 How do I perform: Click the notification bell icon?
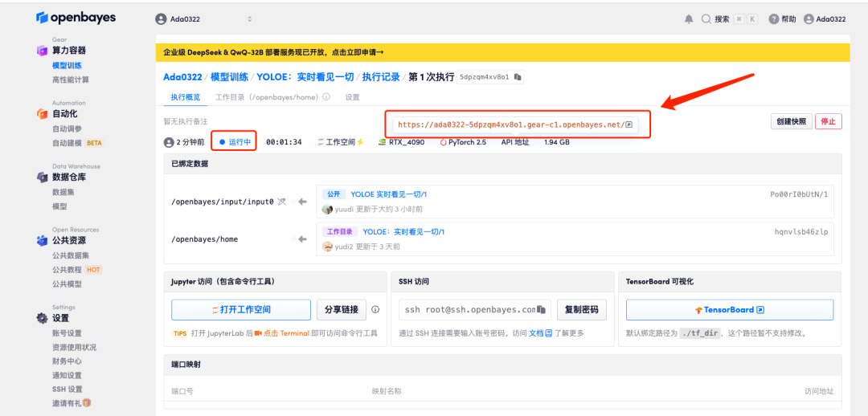tap(689, 18)
